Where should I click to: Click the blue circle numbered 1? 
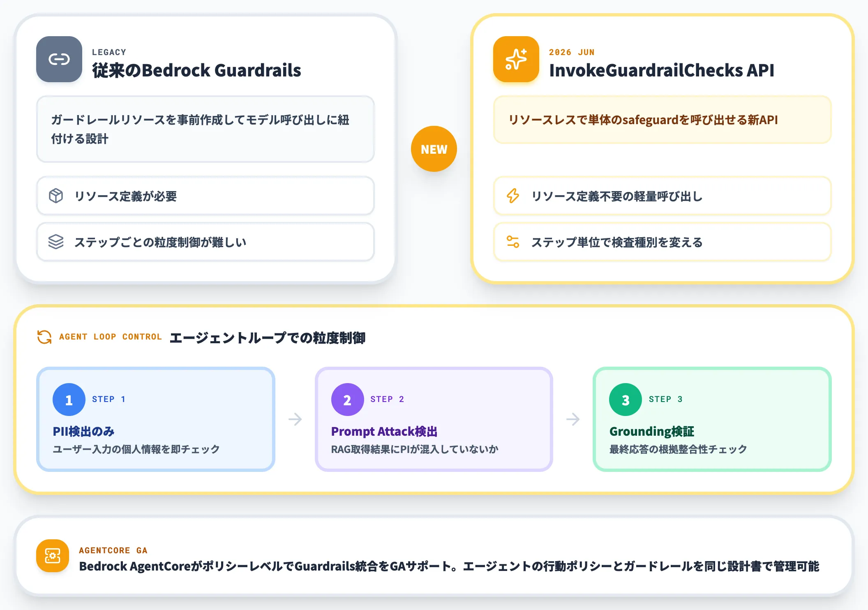point(69,400)
